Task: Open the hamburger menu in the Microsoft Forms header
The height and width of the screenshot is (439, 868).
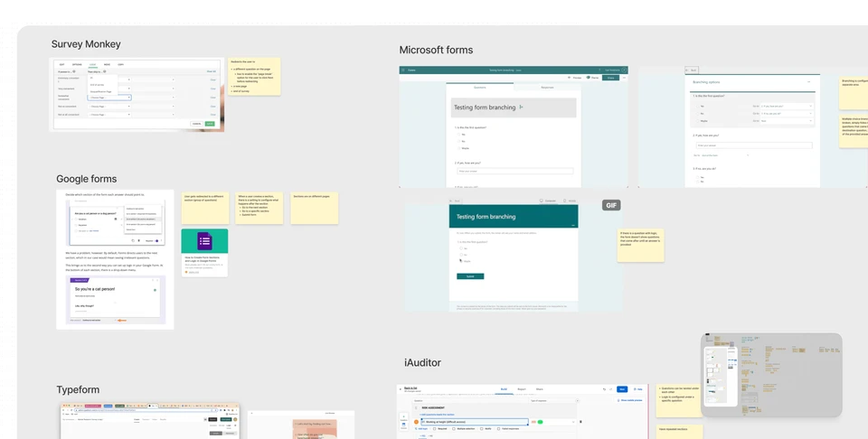Action: coord(403,70)
